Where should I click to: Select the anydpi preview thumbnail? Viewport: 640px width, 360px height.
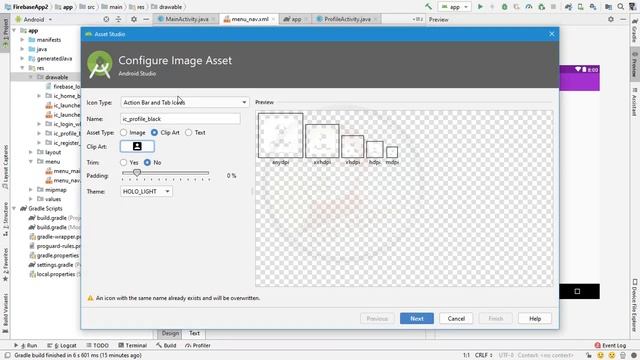click(280, 135)
